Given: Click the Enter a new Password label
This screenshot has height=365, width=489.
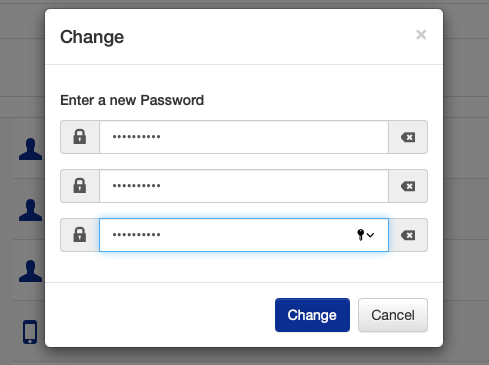Looking at the screenshot, I should [132, 100].
